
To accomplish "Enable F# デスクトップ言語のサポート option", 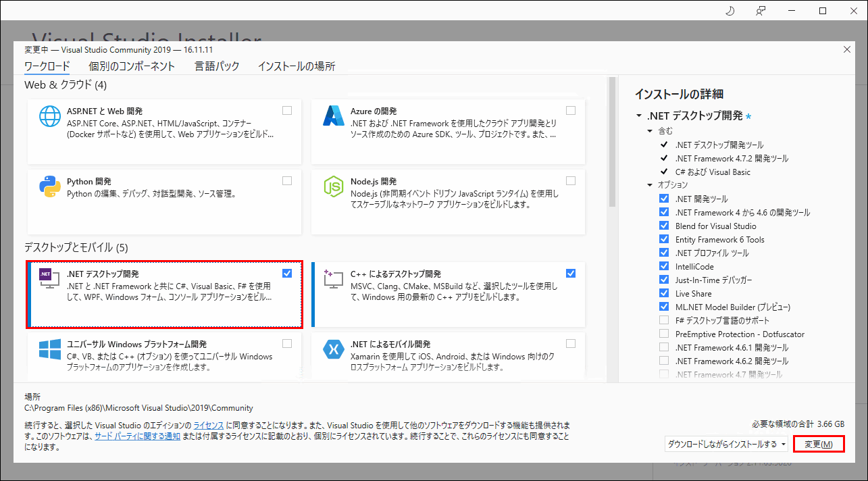I will tap(663, 320).
